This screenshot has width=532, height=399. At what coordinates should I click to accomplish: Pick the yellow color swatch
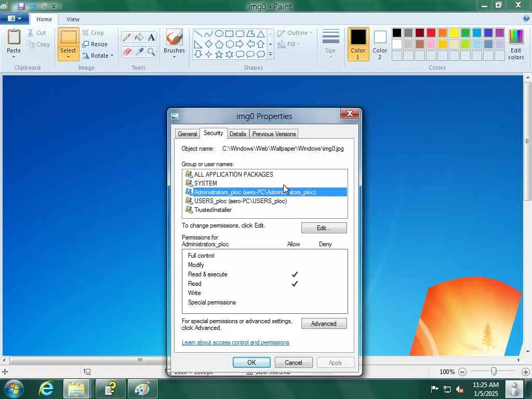tap(454, 33)
